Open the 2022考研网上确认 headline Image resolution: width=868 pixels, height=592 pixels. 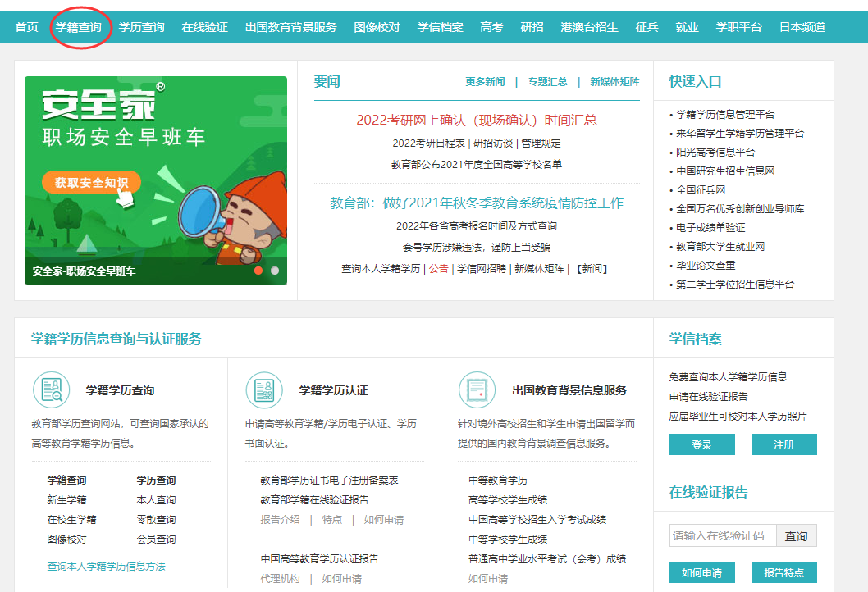click(477, 120)
